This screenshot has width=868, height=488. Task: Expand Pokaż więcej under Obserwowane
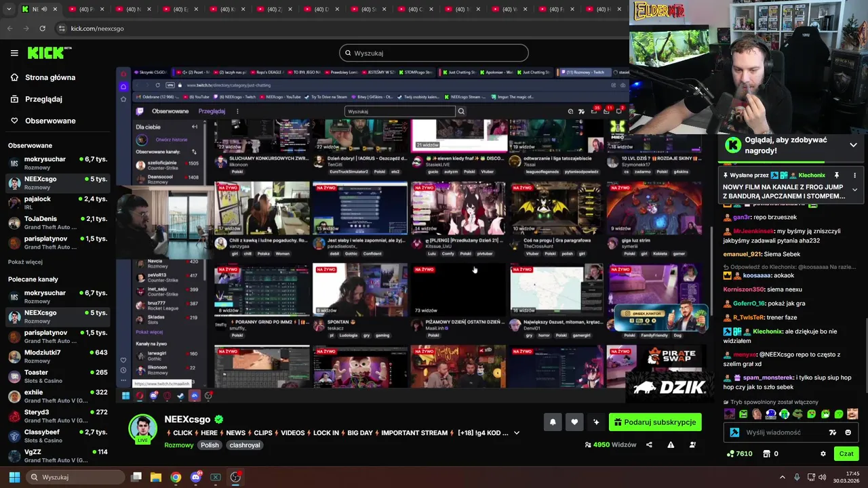click(25, 262)
